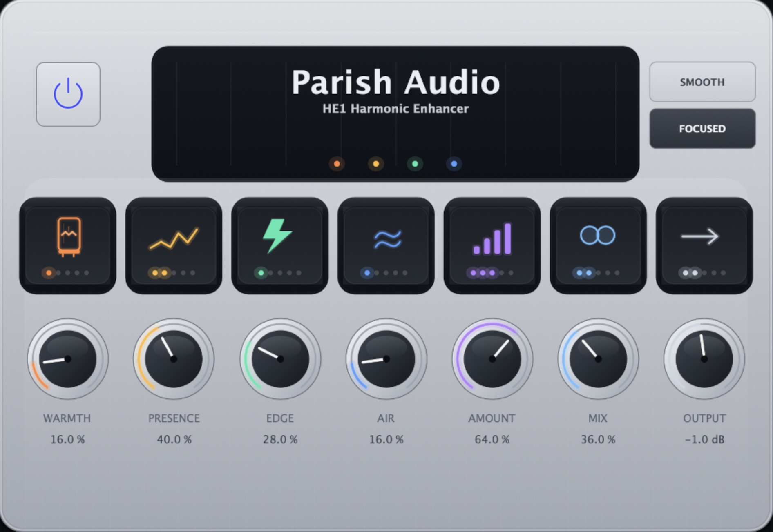Click the purple bars Amount icon
The image size is (773, 532).
coord(492,239)
